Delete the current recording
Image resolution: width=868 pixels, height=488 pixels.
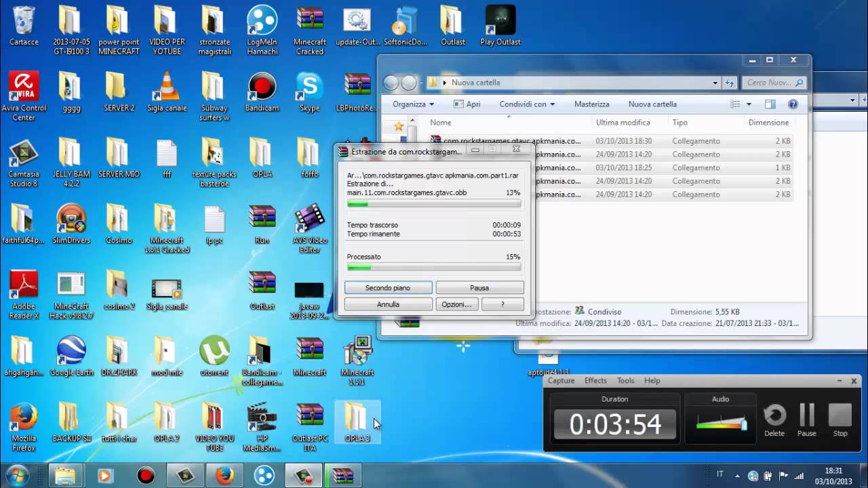(x=774, y=420)
